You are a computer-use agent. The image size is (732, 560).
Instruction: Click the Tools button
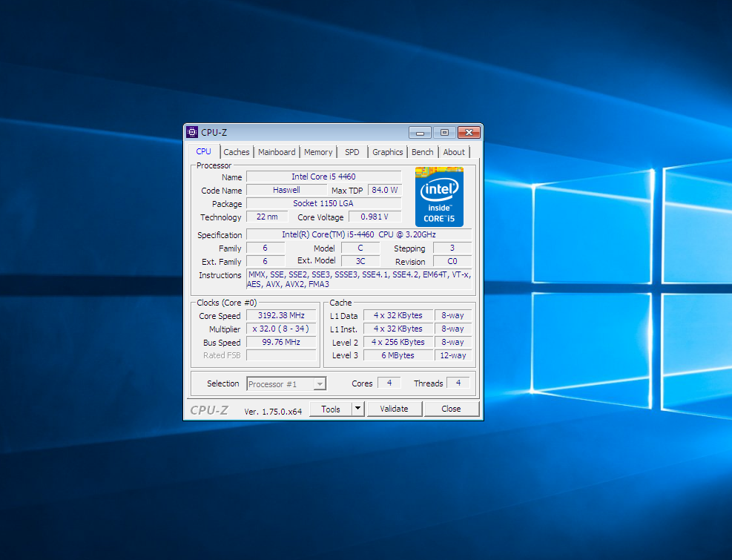(x=330, y=409)
